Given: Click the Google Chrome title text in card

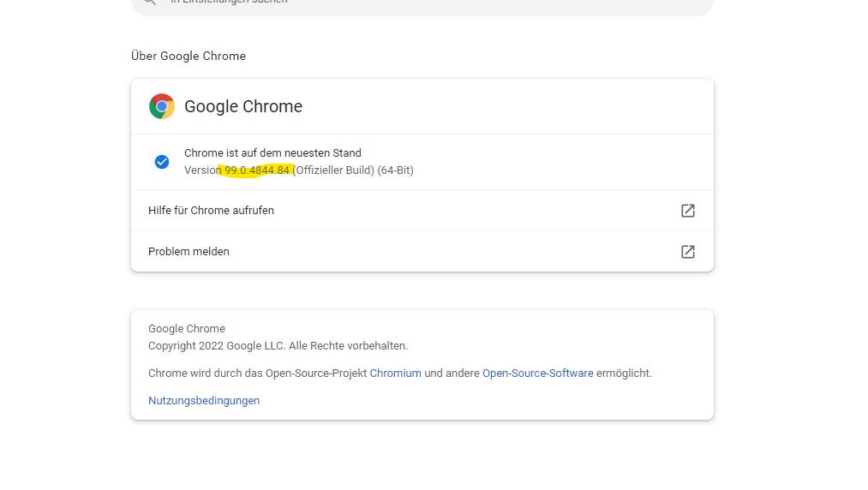Looking at the screenshot, I should (x=243, y=106).
